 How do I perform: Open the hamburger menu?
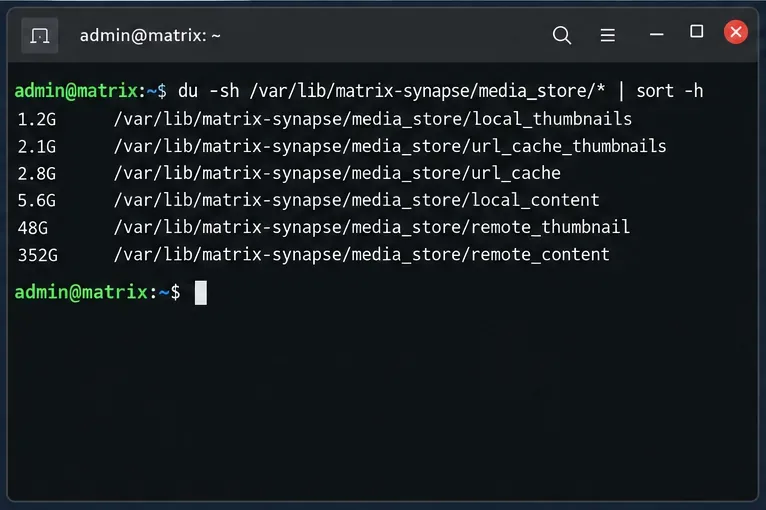point(608,35)
